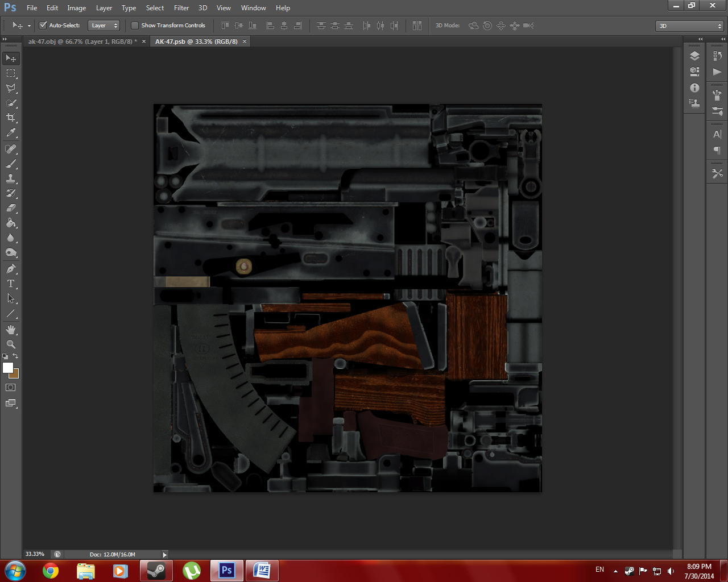Select the Zoom tool
The width and height of the screenshot is (728, 582).
tap(11, 344)
